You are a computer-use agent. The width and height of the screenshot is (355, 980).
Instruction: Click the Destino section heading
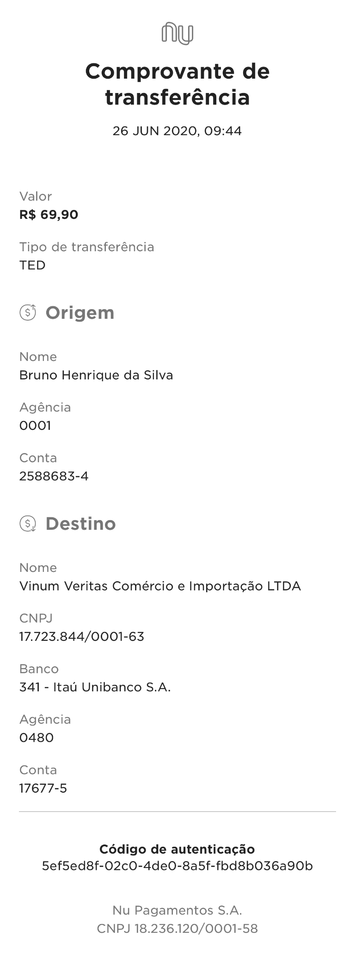pos(80,524)
